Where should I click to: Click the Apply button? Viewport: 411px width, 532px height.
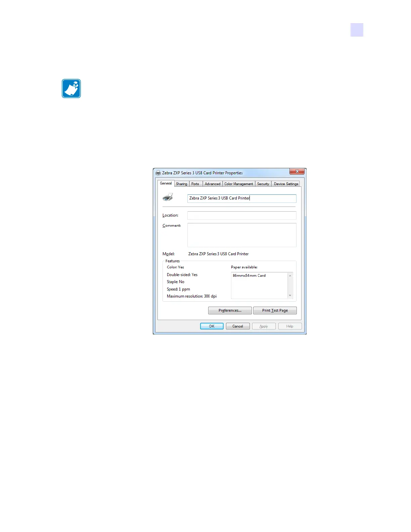(264, 326)
